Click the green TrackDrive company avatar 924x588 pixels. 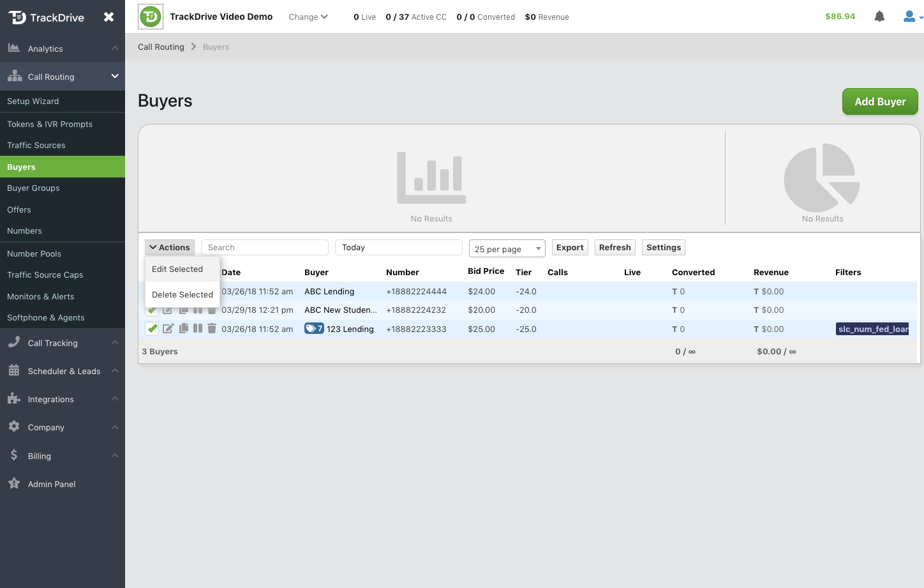click(151, 17)
